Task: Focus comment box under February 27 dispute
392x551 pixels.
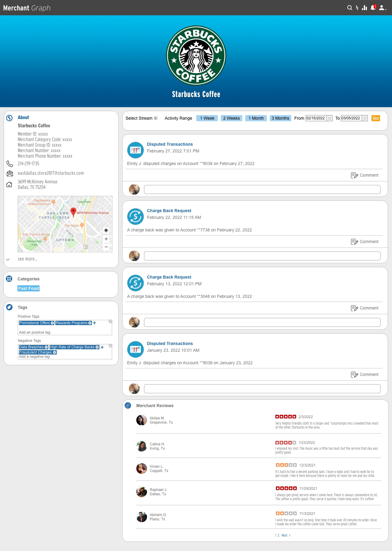Action: coord(262,189)
